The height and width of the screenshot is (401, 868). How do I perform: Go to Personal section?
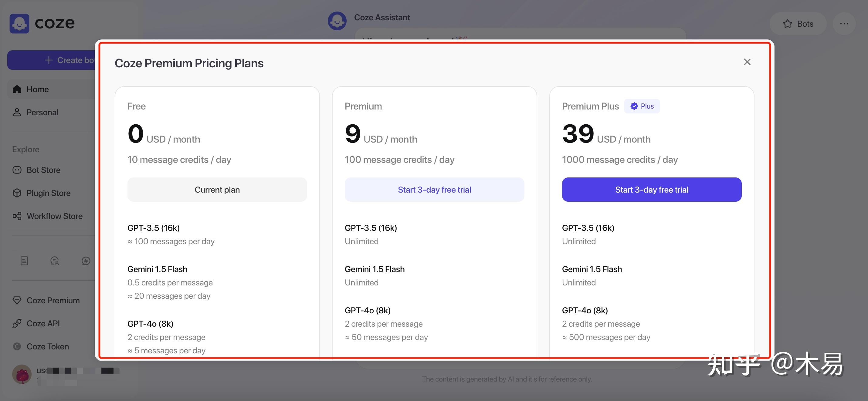coord(42,113)
